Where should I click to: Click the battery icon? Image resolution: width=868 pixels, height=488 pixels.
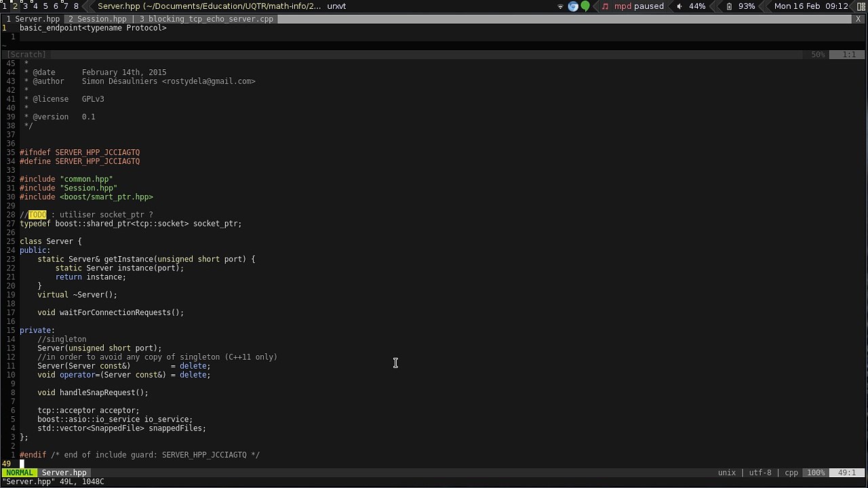click(729, 6)
